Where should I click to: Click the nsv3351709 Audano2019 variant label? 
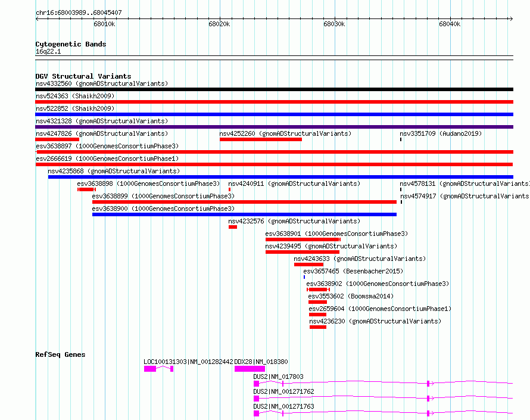point(441,133)
